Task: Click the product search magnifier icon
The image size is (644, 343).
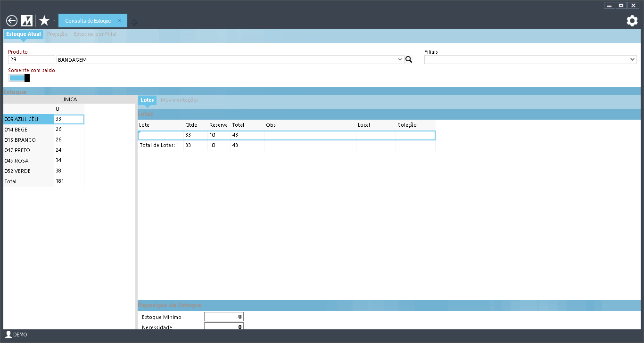Action: (409, 60)
